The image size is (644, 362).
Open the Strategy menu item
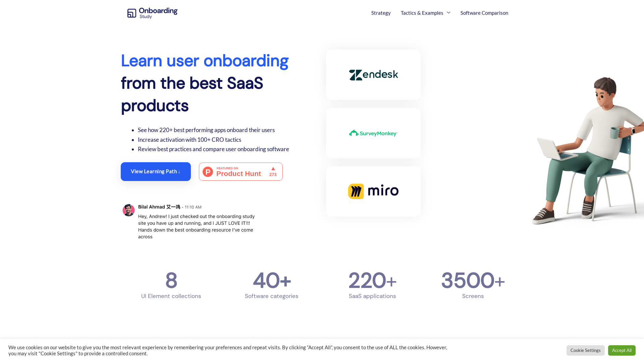tap(381, 13)
